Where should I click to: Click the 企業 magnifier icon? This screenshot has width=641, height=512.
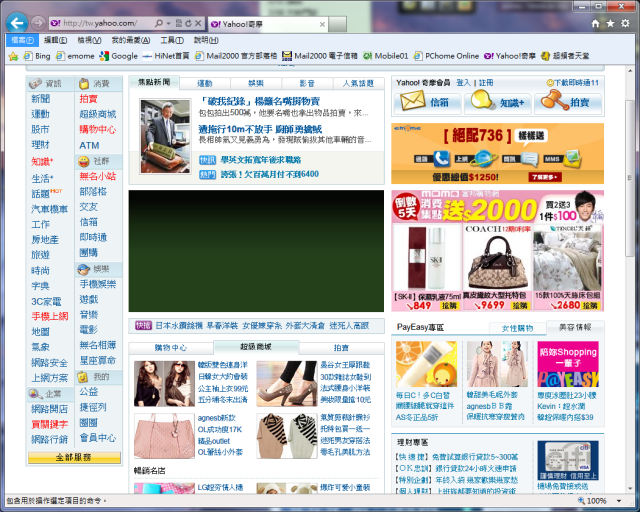35,394
